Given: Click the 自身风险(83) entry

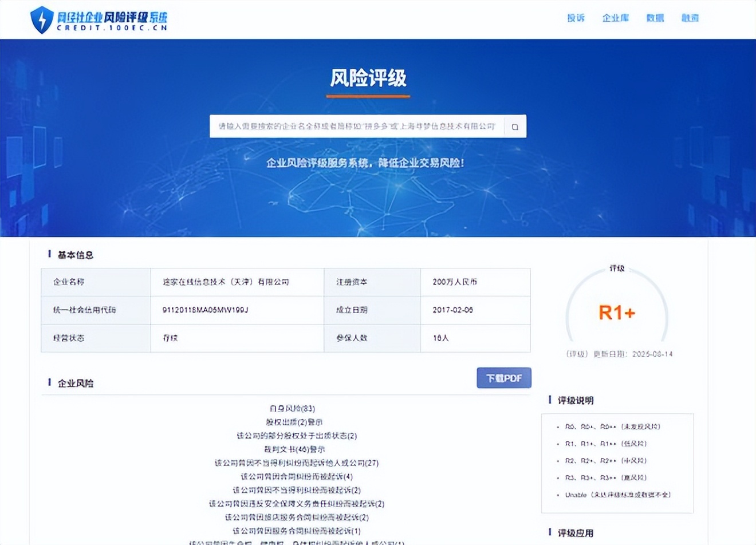Looking at the screenshot, I should point(292,408).
